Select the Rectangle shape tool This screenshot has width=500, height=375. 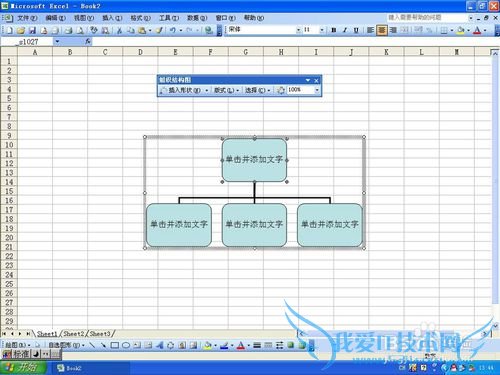coord(114,345)
